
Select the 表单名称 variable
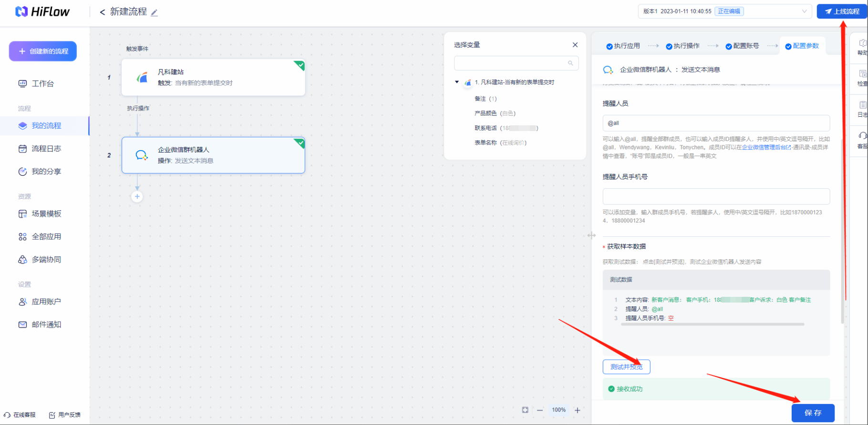(500, 143)
